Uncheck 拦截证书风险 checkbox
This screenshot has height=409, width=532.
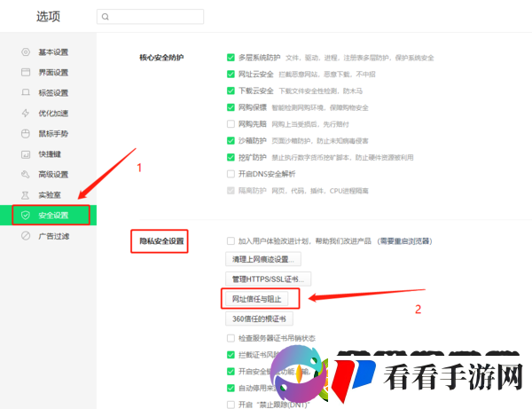pos(231,355)
